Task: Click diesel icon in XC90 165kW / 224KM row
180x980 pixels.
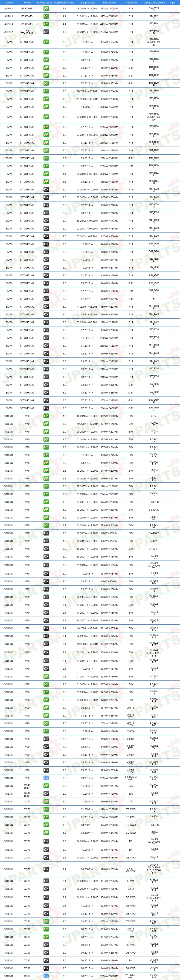Action: tap(46, 945)
